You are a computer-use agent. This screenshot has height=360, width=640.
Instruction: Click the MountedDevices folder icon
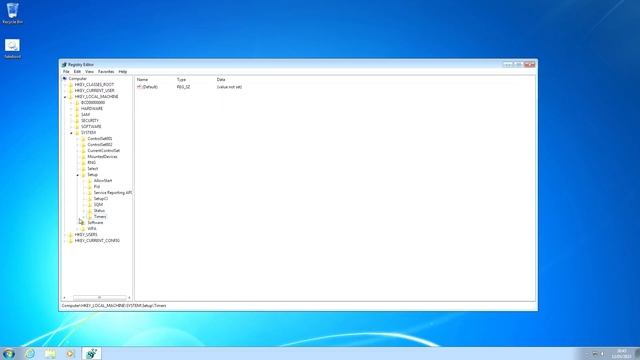(84, 157)
